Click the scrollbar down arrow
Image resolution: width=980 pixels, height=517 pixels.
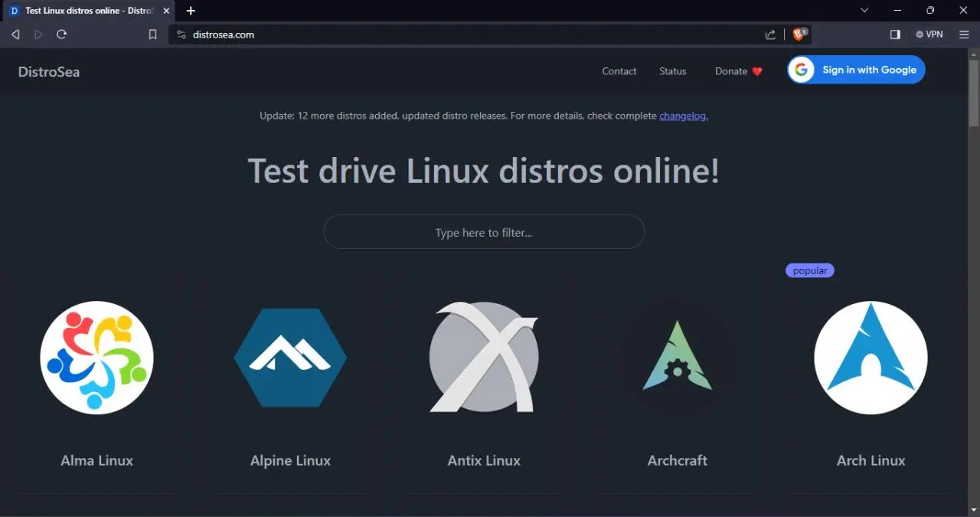point(974,510)
